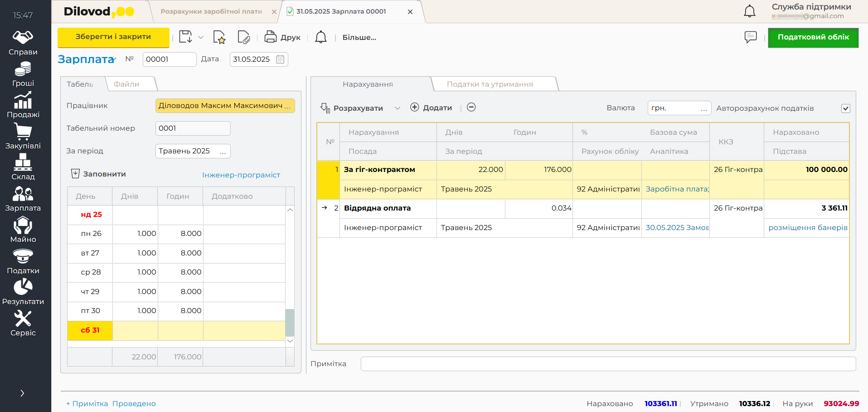Click Зберегти і закрити button
868x412 pixels.
point(113,37)
